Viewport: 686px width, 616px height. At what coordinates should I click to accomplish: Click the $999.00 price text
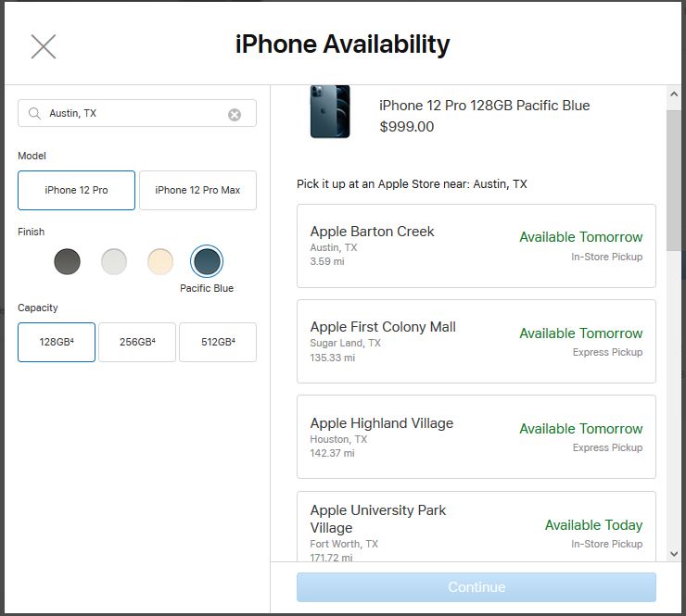(407, 127)
